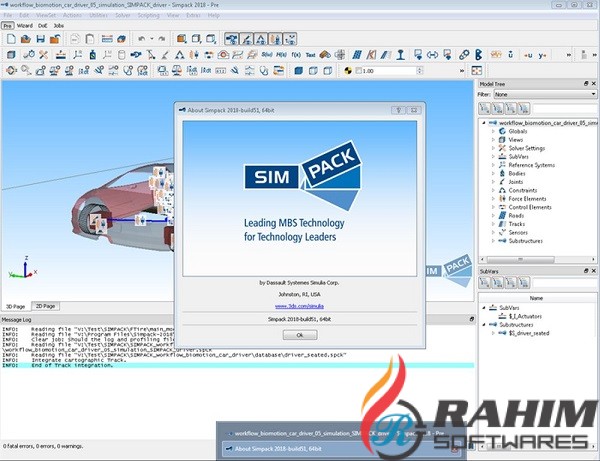Image resolution: width=600 pixels, height=461 pixels.
Task: Expand the Globals tree node
Action: point(493,131)
